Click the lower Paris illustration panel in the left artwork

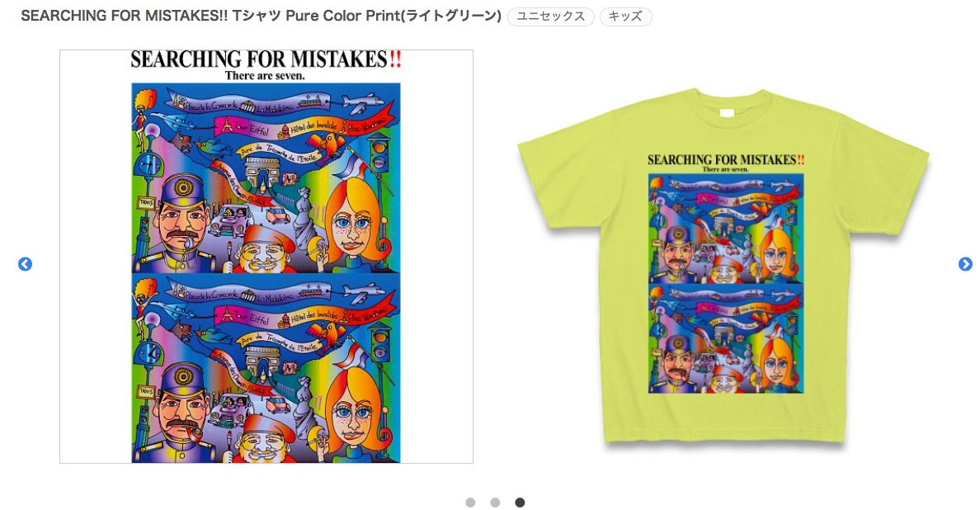[266, 369]
